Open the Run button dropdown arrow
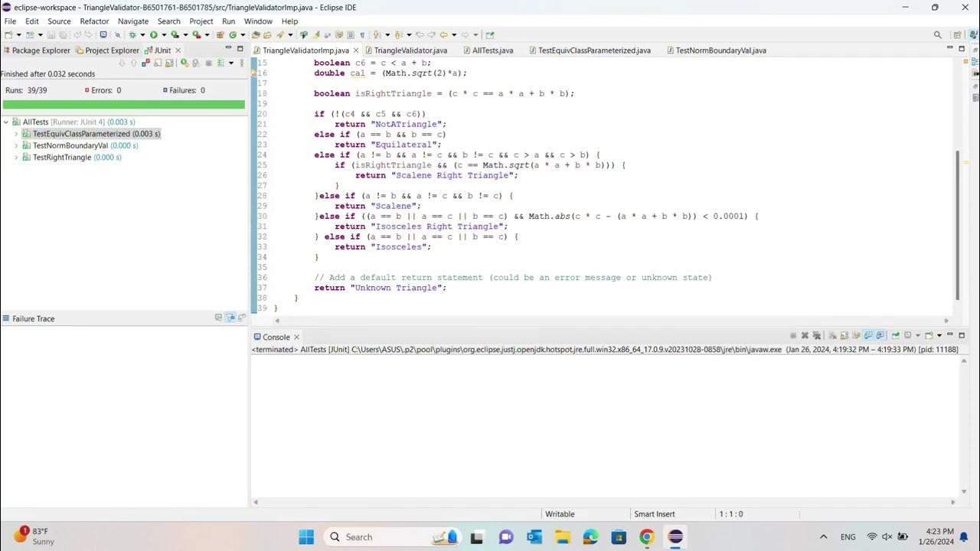The width and height of the screenshot is (980, 551). (x=164, y=34)
